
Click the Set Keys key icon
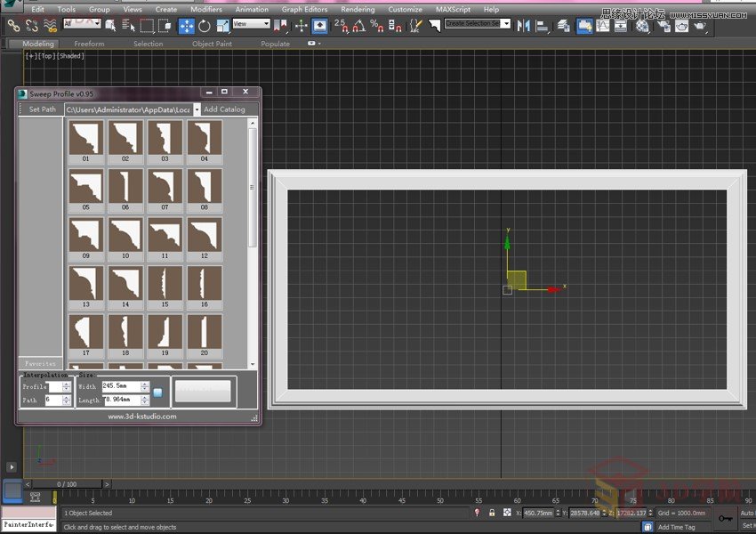click(x=725, y=518)
